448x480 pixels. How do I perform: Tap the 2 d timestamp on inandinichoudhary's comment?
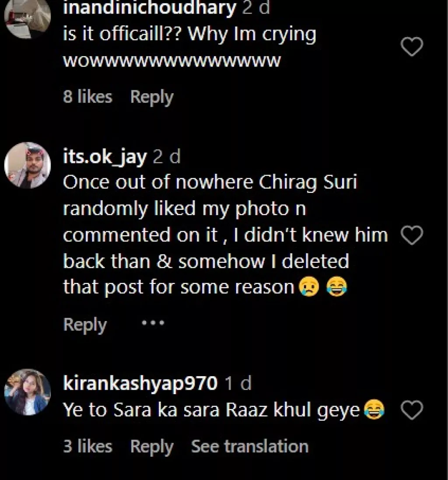point(256,7)
